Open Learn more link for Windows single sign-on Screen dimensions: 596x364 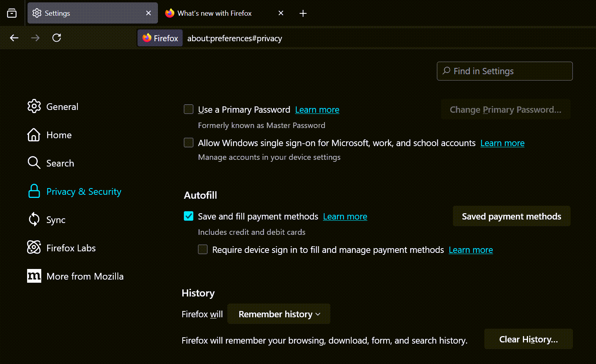[x=502, y=143]
